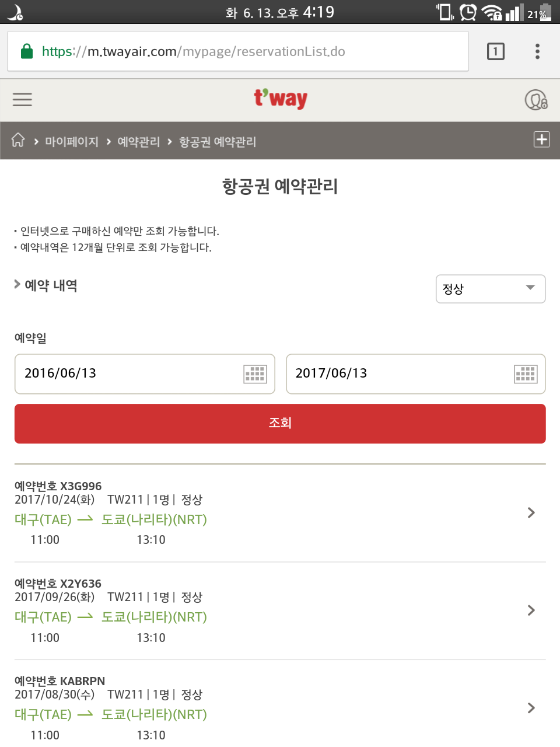
Task: Tap the browser address bar URL
Action: 233,51
